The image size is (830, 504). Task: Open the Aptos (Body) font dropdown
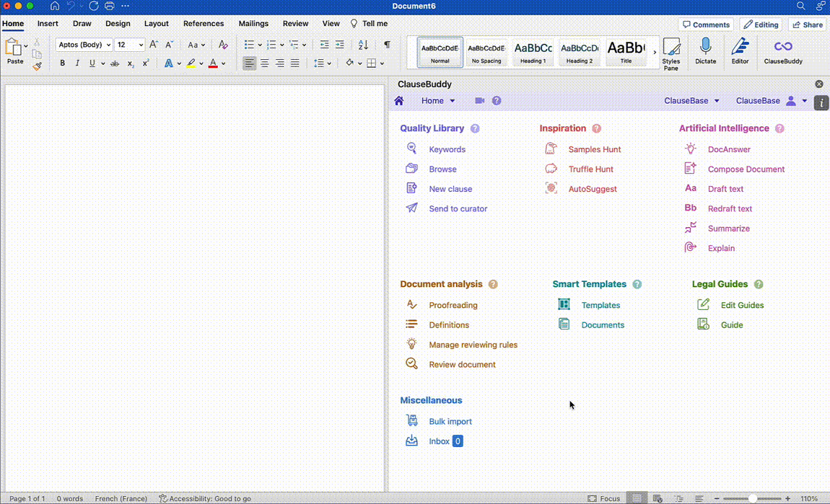[108, 45]
